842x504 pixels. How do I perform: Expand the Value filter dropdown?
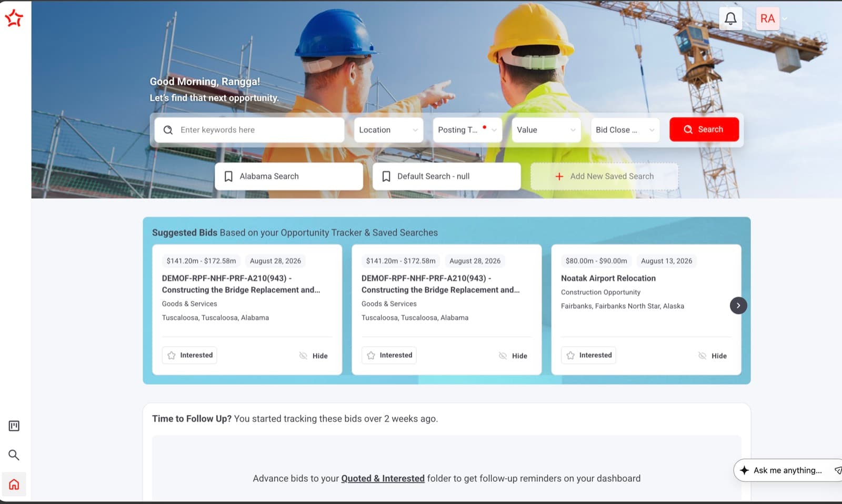coord(546,130)
